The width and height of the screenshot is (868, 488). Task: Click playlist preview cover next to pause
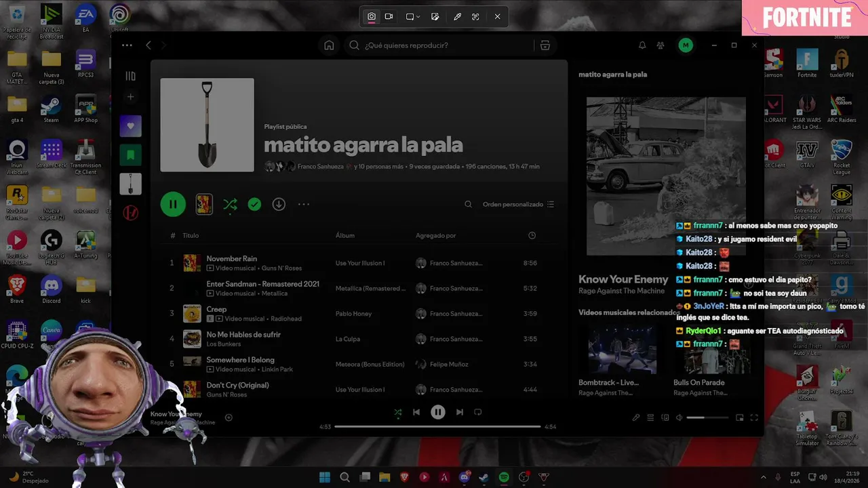pyautogui.click(x=204, y=204)
